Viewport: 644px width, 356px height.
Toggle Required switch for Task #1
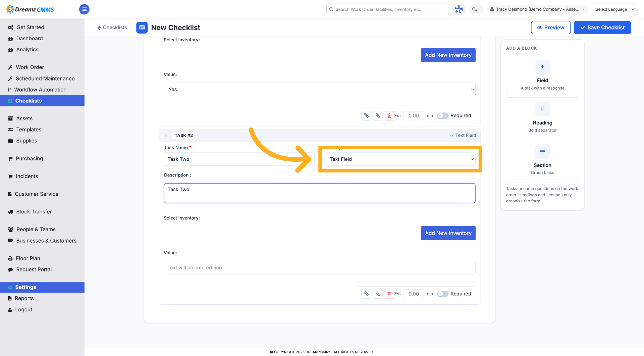coord(443,116)
